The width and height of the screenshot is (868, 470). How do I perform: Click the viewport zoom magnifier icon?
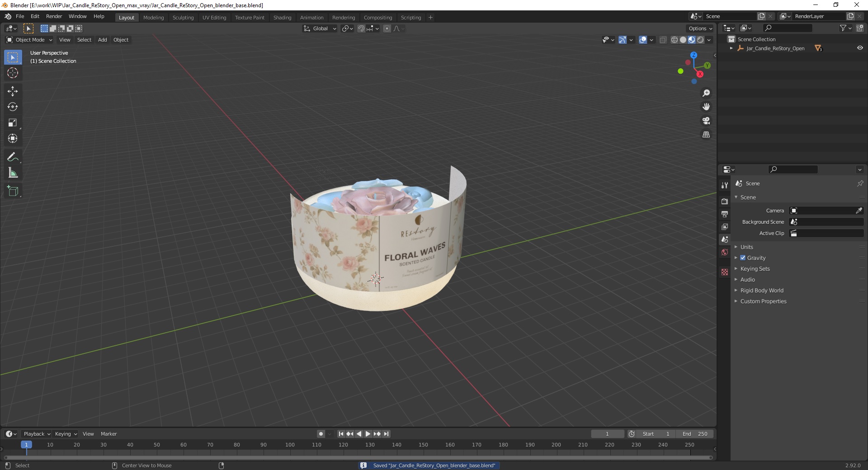[x=706, y=93]
